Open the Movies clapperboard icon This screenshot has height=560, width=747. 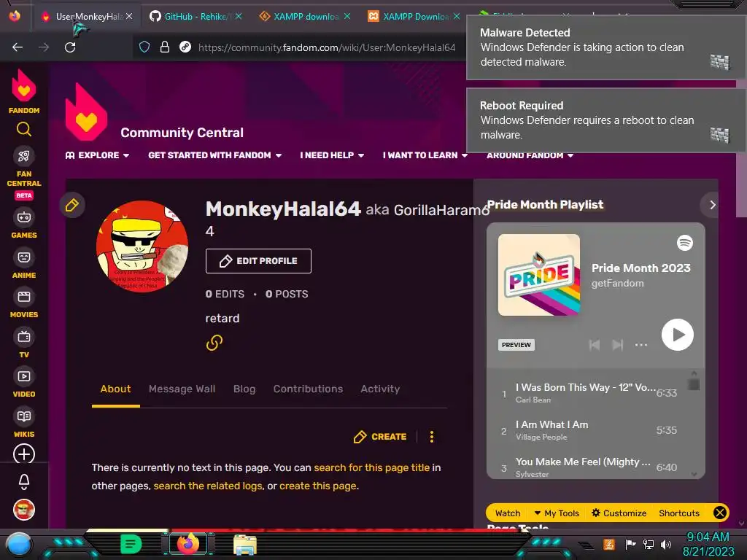24,297
